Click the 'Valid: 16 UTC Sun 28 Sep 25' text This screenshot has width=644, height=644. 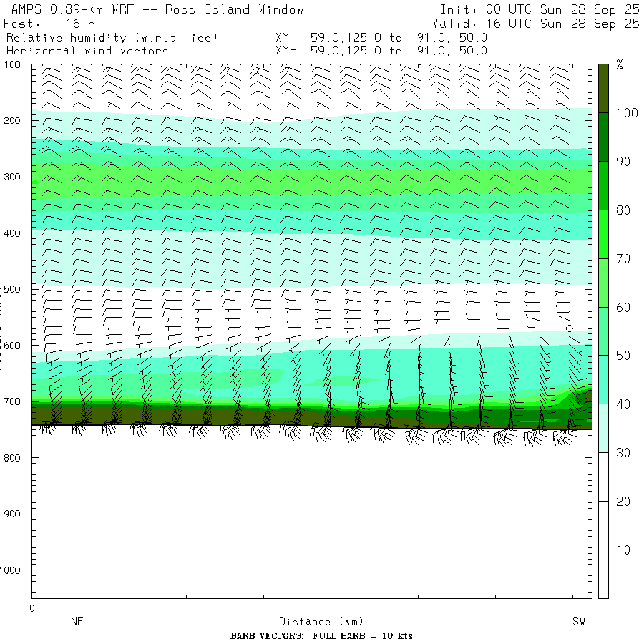pos(535,24)
